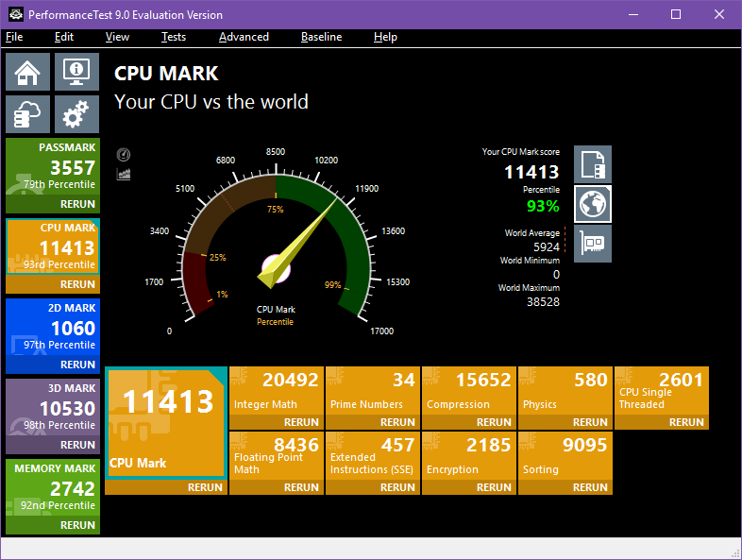Select the big CPU Mark 11413 tile
Viewport: 742px width, 560px height.
pyautogui.click(x=166, y=423)
